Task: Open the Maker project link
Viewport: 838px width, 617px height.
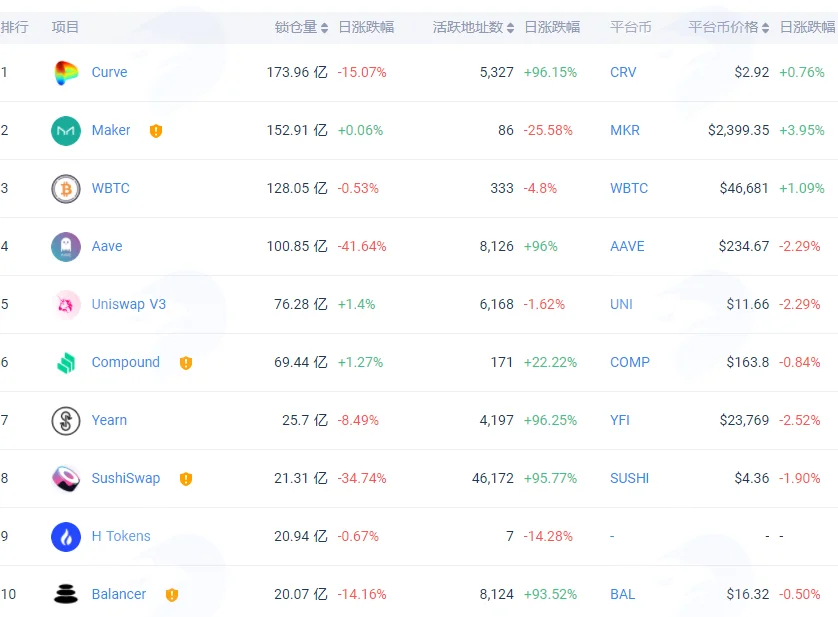Action: (111, 130)
